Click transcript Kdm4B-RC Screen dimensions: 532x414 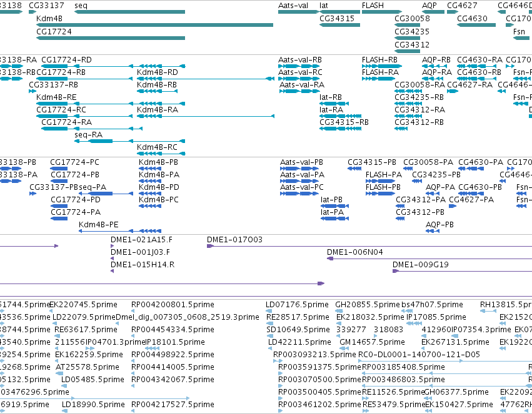pos(161,154)
